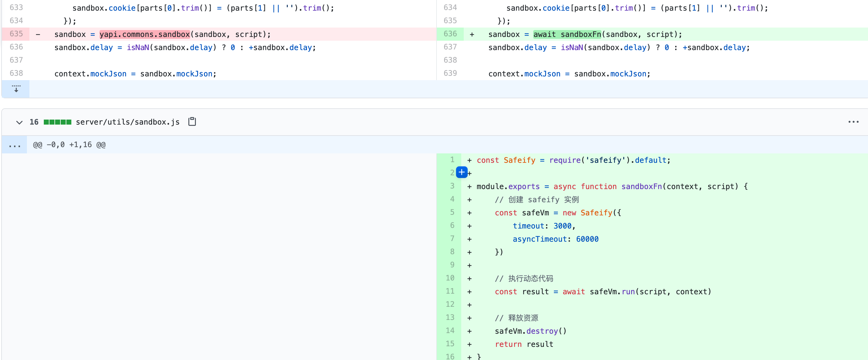Expand the hunk at the @@ -0,0 +1,16 header
The height and width of the screenshot is (360, 868).
click(x=14, y=145)
